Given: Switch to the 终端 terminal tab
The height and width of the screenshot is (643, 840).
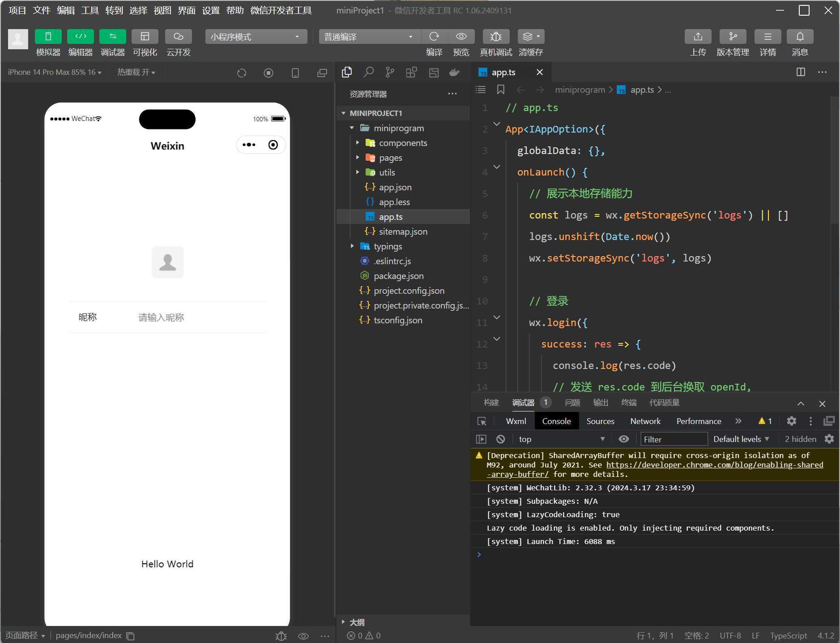Looking at the screenshot, I should click(x=629, y=403).
